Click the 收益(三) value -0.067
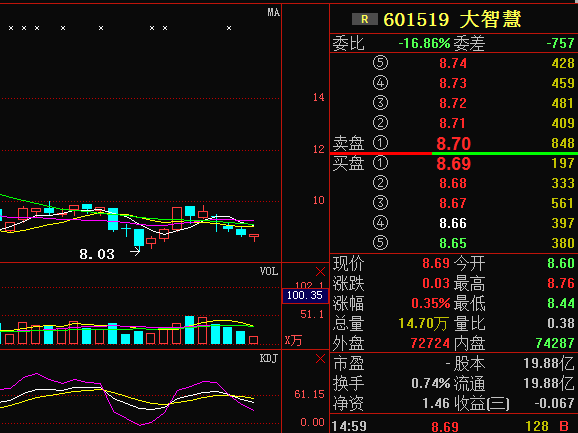Screen dimensions: 578x433 click(x=554, y=403)
